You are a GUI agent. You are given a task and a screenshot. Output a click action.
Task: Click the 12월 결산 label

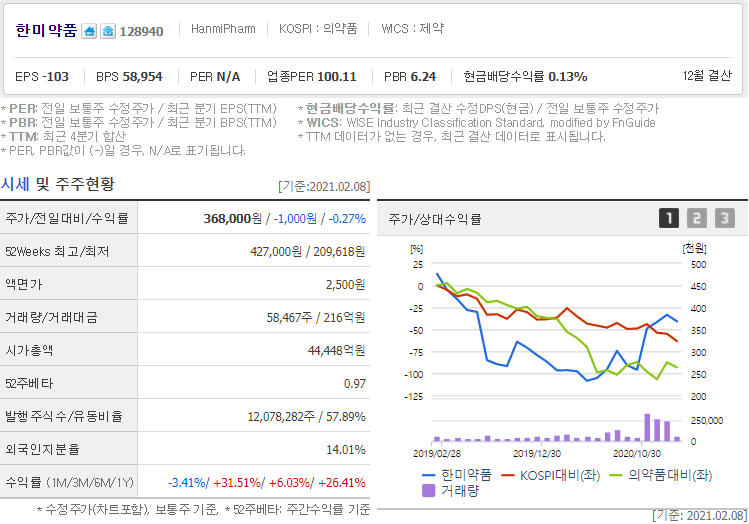pos(707,75)
